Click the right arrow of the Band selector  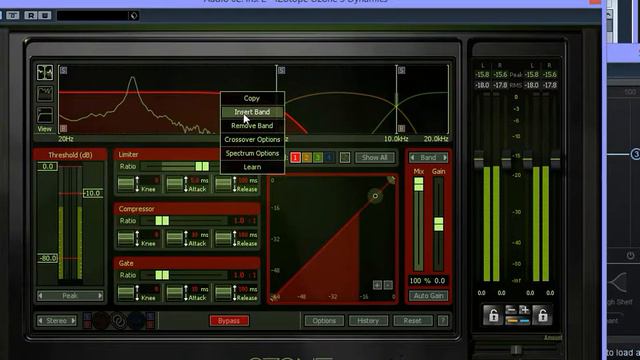click(444, 158)
